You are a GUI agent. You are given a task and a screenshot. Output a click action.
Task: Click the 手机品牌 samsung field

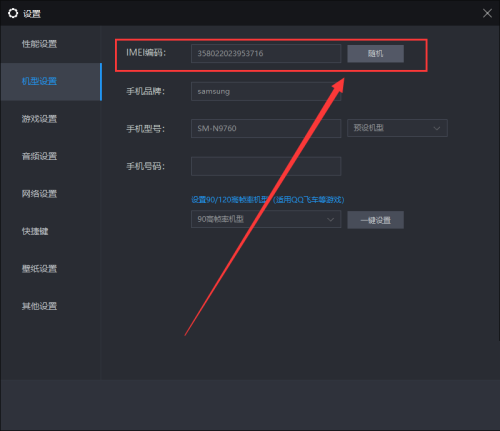point(266,91)
